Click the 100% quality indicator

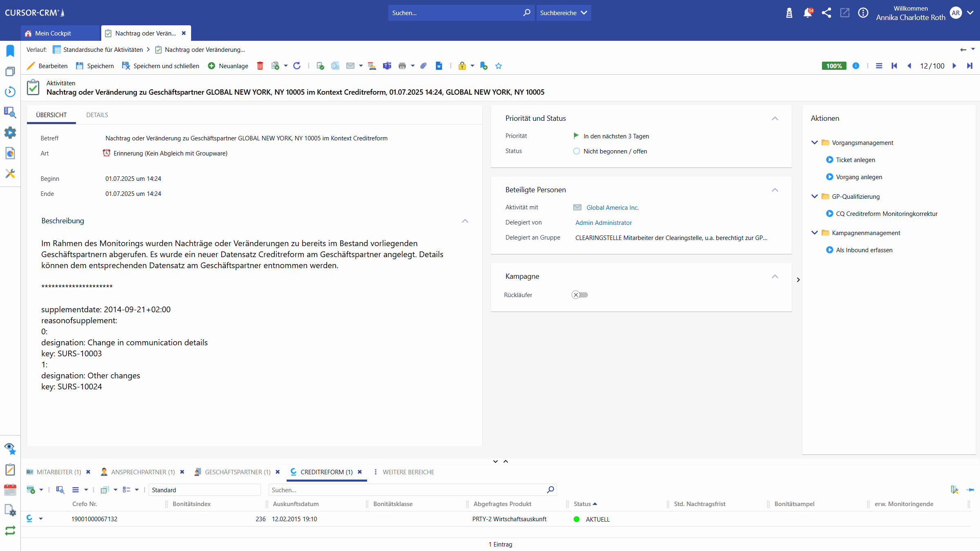(x=834, y=66)
